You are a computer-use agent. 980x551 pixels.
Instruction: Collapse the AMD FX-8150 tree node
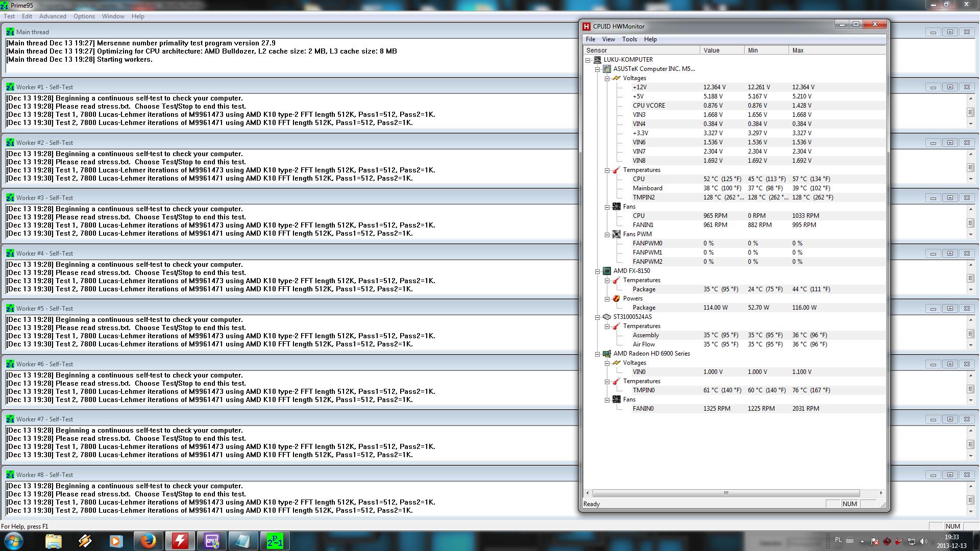[x=598, y=271]
